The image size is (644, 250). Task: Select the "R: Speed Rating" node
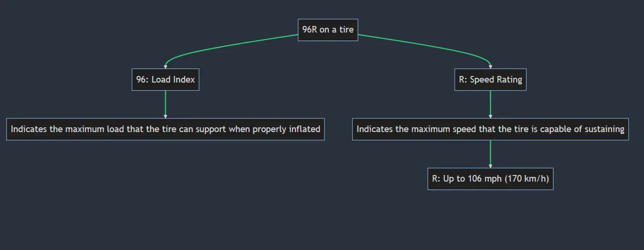490,80
